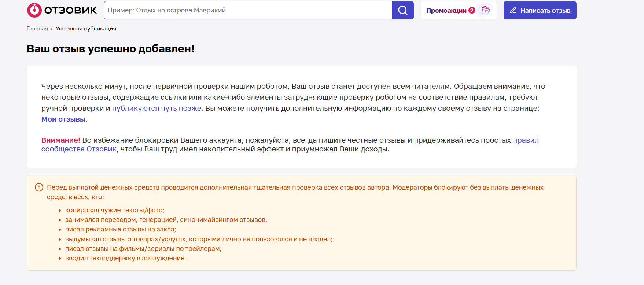Viewport: 644px width, 285px height.
Task: Click the bullet копировал чужие тексты/фото
Action: coord(114,210)
